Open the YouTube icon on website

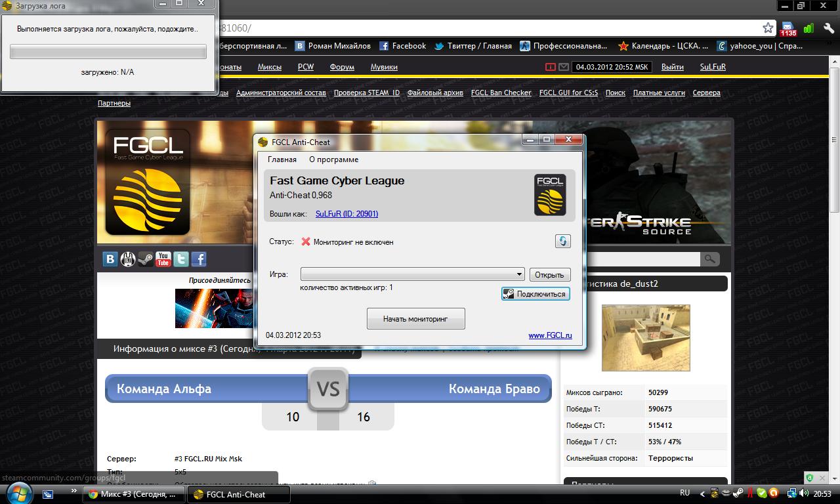(x=163, y=259)
